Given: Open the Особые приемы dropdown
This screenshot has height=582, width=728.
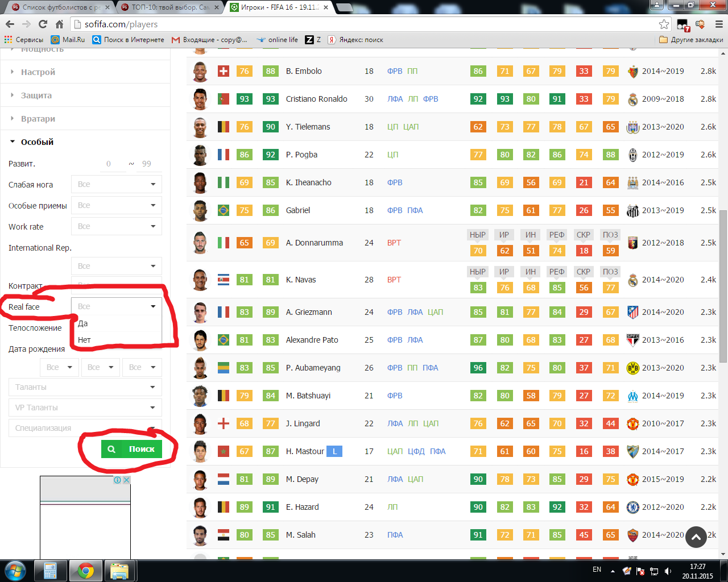Looking at the screenshot, I should pyautogui.click(x=117, y=205).
